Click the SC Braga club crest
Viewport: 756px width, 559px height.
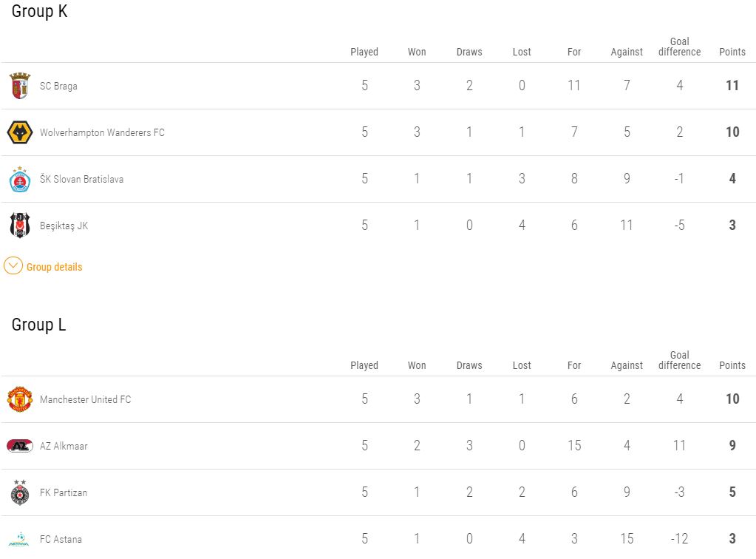coord(20,86)
